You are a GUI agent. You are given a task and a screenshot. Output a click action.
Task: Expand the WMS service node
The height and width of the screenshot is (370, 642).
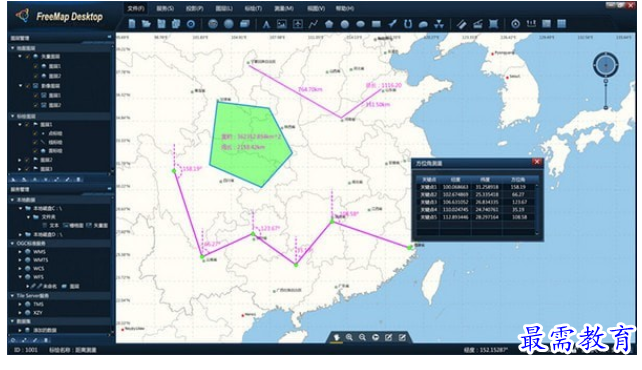(20, 252)
